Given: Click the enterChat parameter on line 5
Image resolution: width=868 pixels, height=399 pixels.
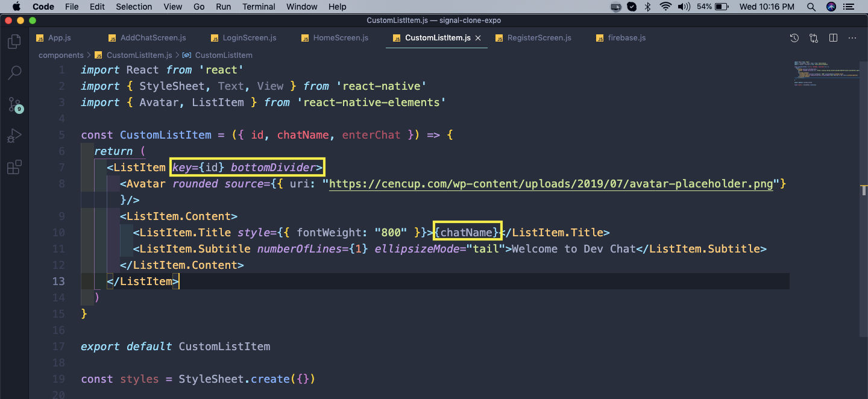Looking at the screenshot, I should 371,135.
